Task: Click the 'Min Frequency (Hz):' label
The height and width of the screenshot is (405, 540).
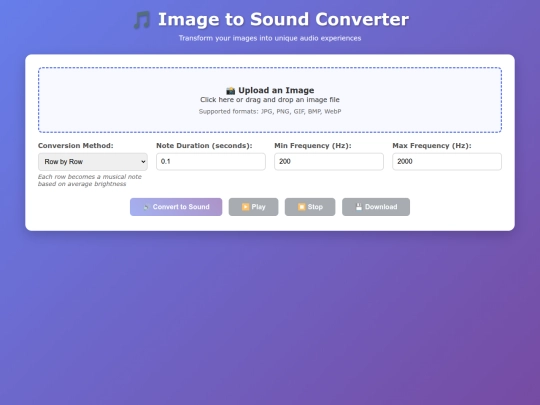Action: tap(313, 146)
